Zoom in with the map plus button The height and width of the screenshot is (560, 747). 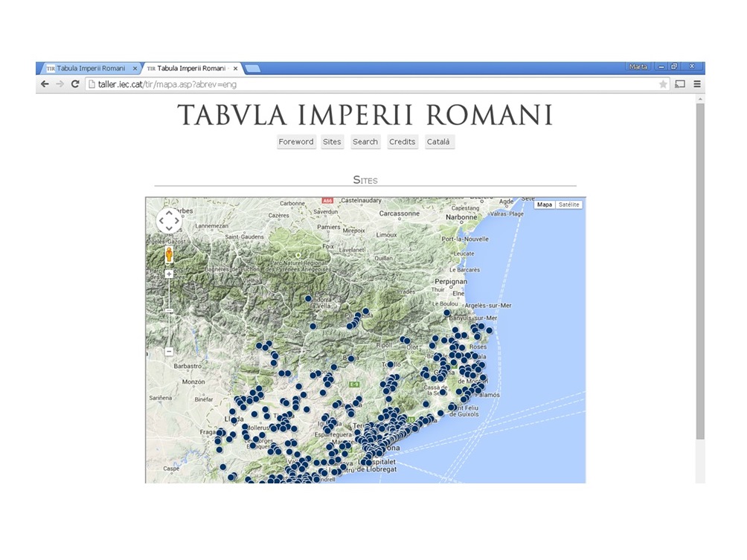point(169,274)
